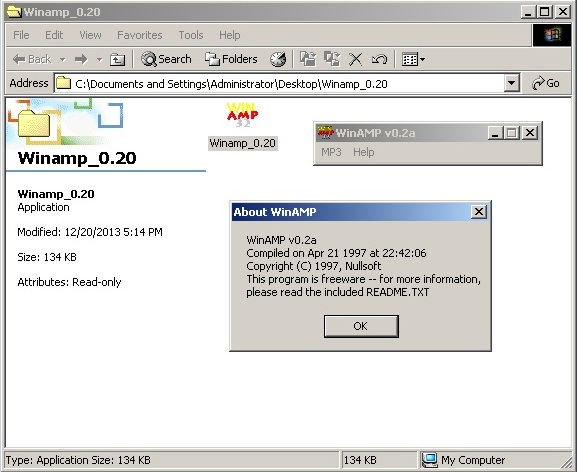The width and height of the screenshot is (577, 472).
Task: Open the File menu
Action: (21, 35)
